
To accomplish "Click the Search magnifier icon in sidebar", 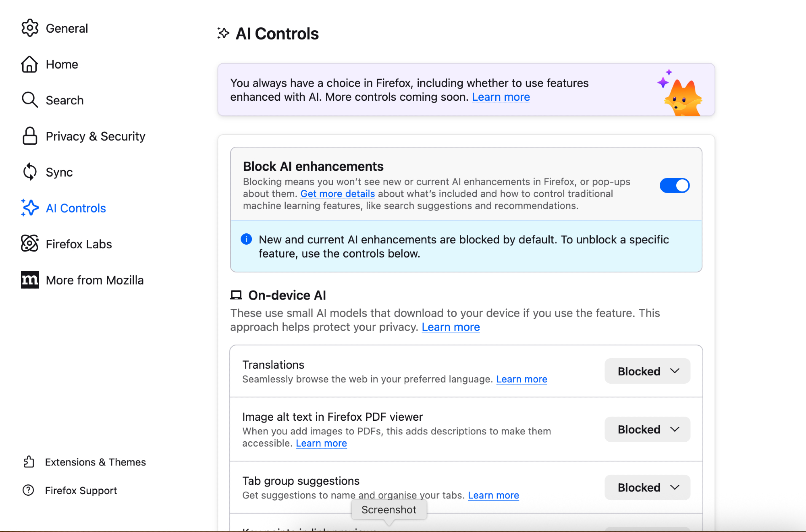I will pyautogui.click(x=30, y=100).
